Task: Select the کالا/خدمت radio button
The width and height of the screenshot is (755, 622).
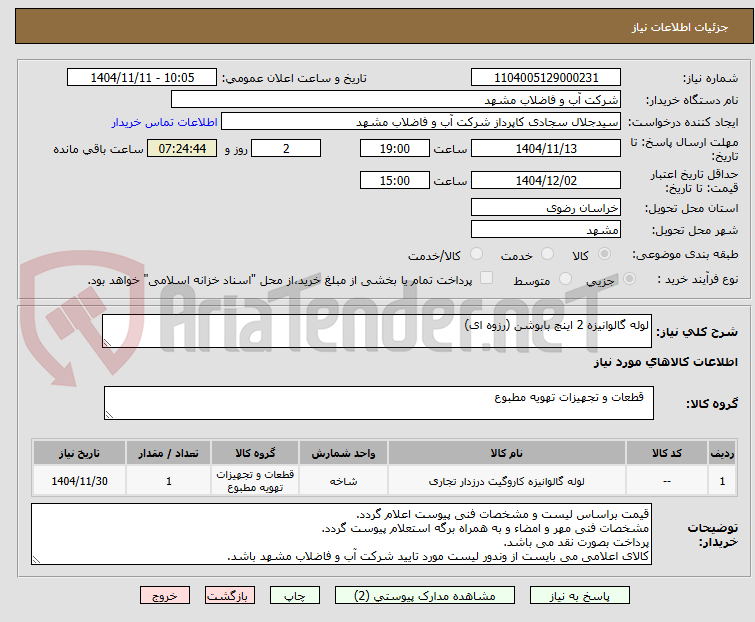Action: tap(476, 254)
